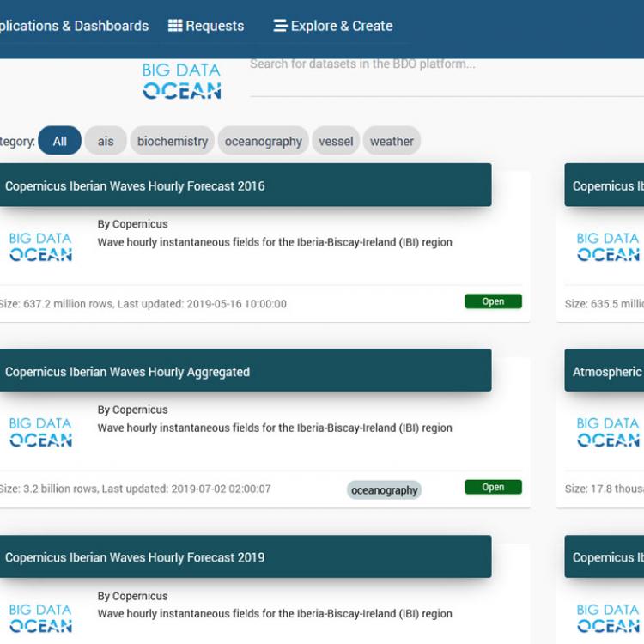Open the Applications & Dashboards menu
Viewport: 644px width, 644px height.
75,26
